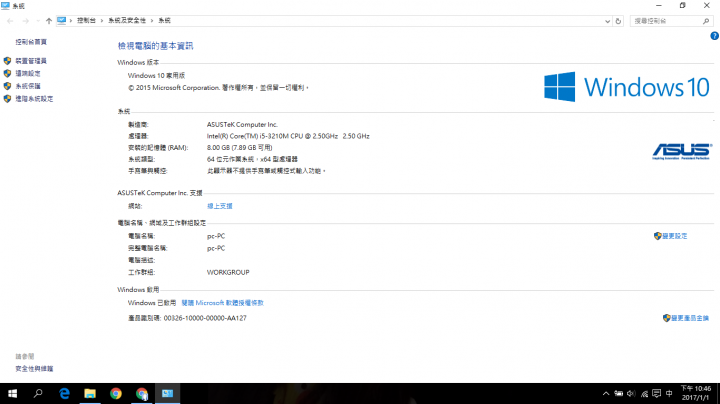Click the product ID 00326-10000-00000-AA127

pyautogui.click(x=205, y=318)
